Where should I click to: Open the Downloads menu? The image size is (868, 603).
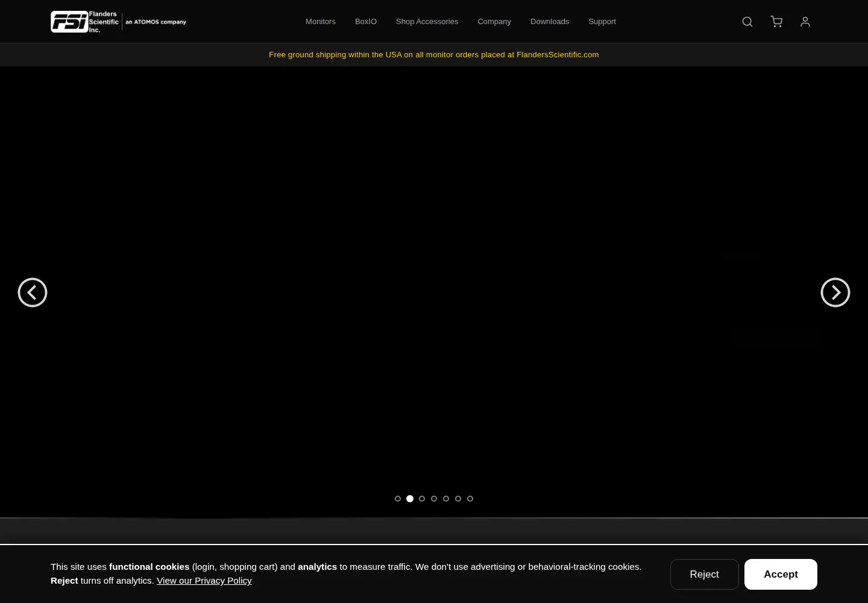pos(550,22)
